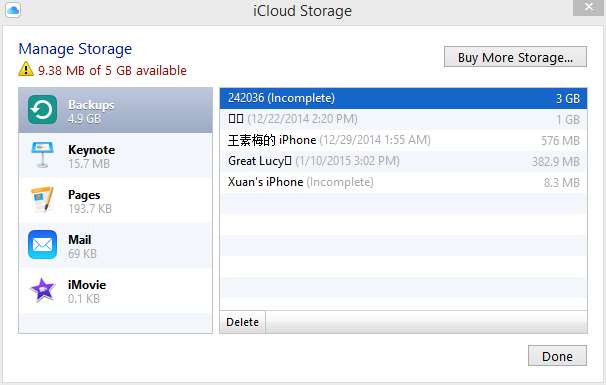Close the iCloud Storage window
606x385 pixels.
589,7
